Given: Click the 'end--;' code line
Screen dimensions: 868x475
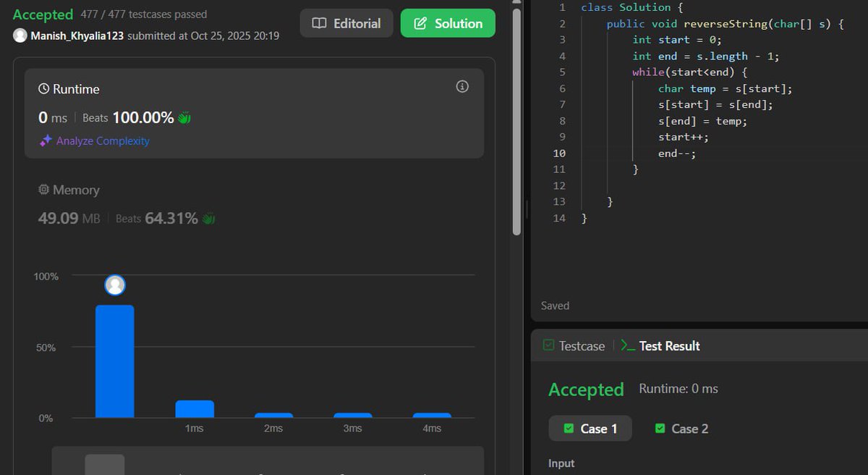Looking at the screenshot, I should [x=677, y=154].
